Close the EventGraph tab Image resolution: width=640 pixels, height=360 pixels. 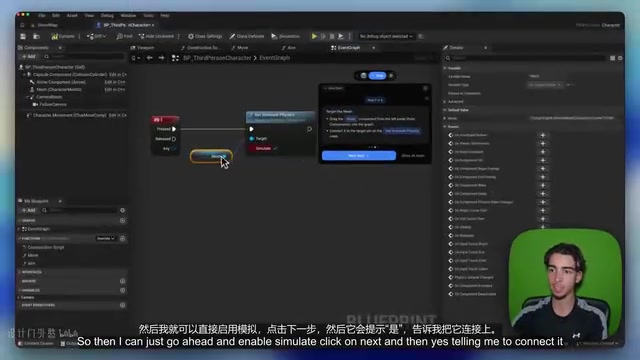[x=373, y=48]
